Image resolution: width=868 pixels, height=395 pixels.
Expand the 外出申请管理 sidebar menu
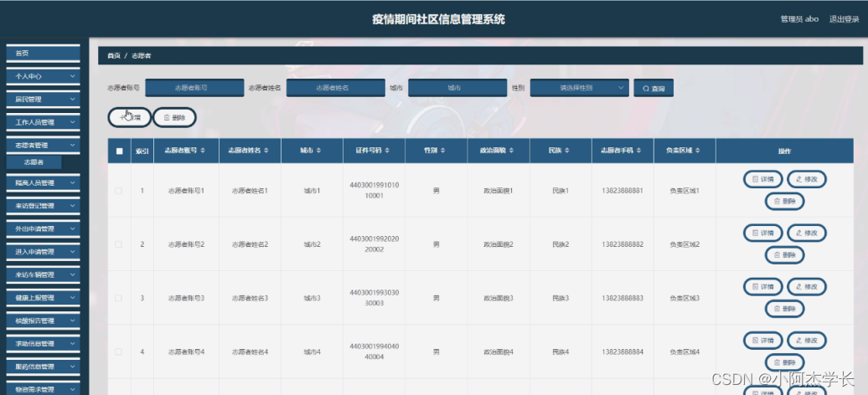(44, 228)
